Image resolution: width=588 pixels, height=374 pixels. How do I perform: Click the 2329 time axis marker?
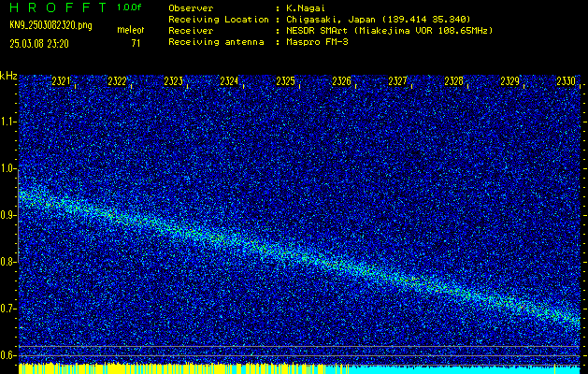tap(510, 81)
